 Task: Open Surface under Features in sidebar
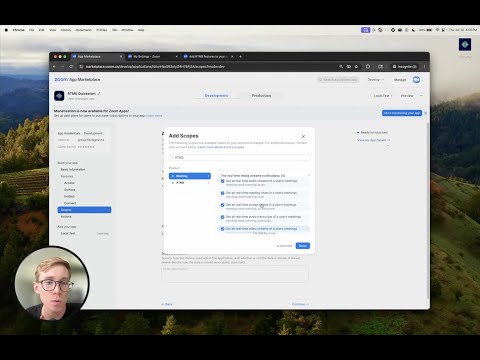(70, 190)
